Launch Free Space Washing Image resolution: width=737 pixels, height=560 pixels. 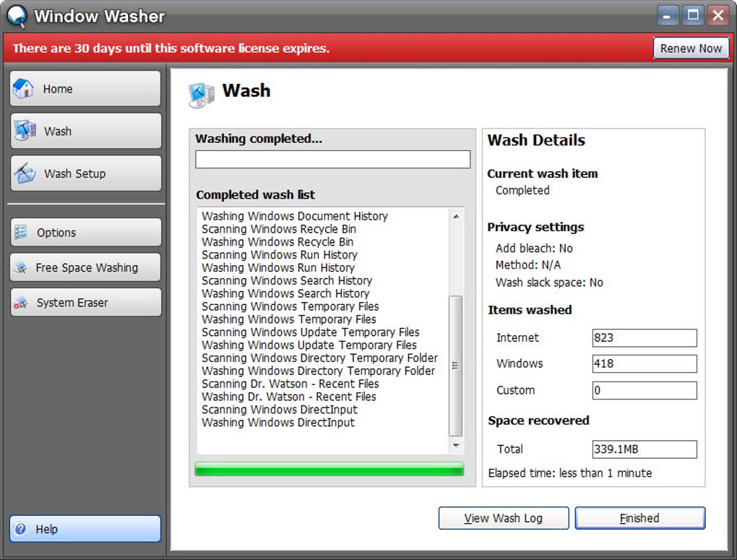coord(85,267)
